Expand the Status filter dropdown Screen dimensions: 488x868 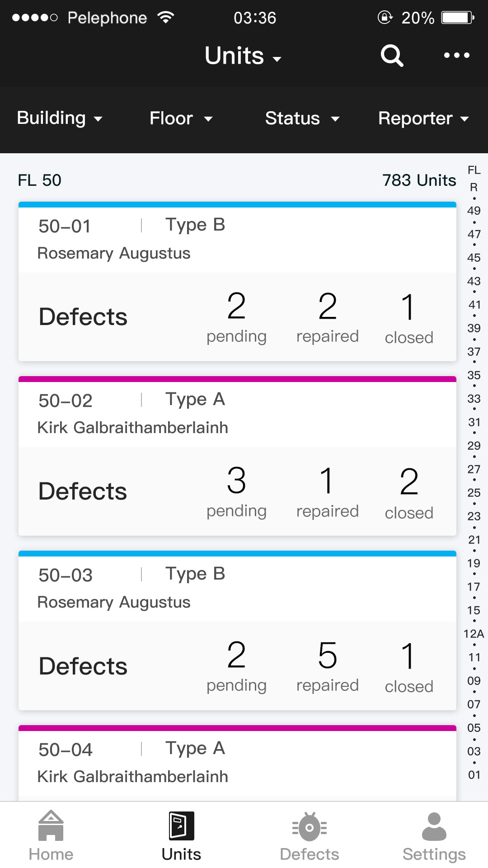(302, 118)
